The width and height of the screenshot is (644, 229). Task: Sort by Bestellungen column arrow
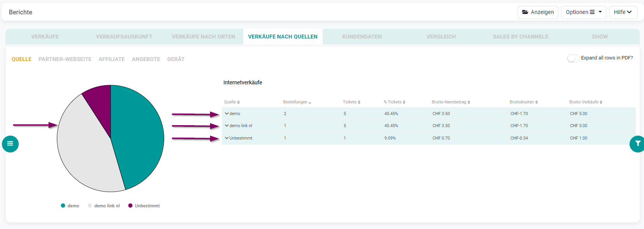click(x=310, y=103)
